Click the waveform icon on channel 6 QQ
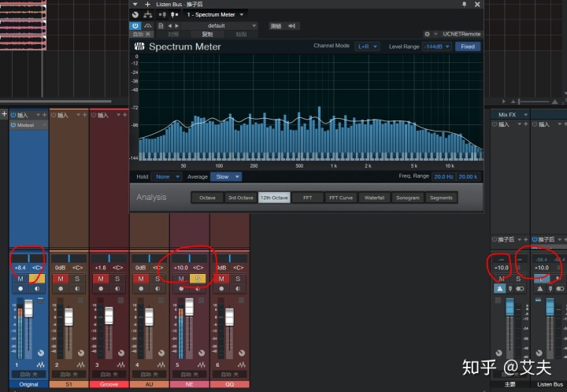 point(241,365)
